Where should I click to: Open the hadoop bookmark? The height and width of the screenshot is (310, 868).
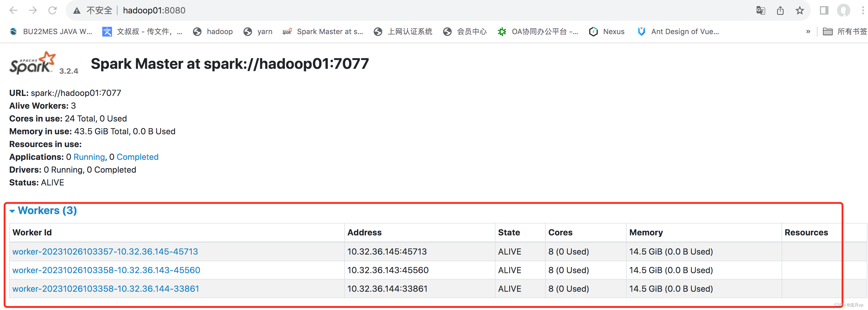pyautogui.click(x=213, y=32)
